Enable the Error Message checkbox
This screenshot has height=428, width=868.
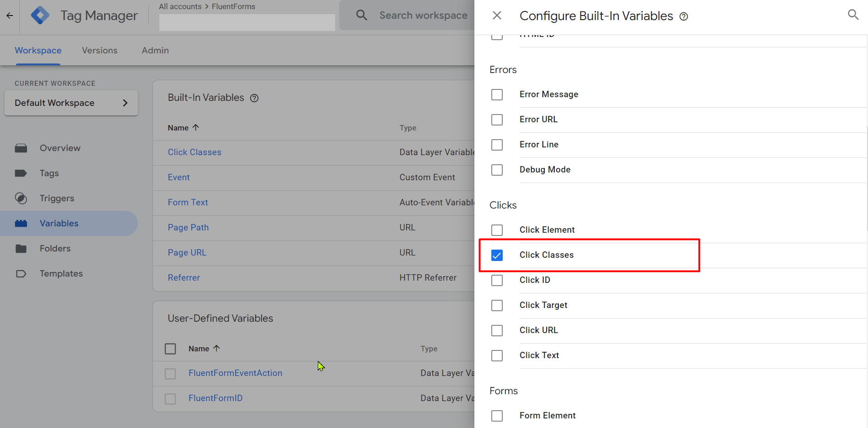497,94
